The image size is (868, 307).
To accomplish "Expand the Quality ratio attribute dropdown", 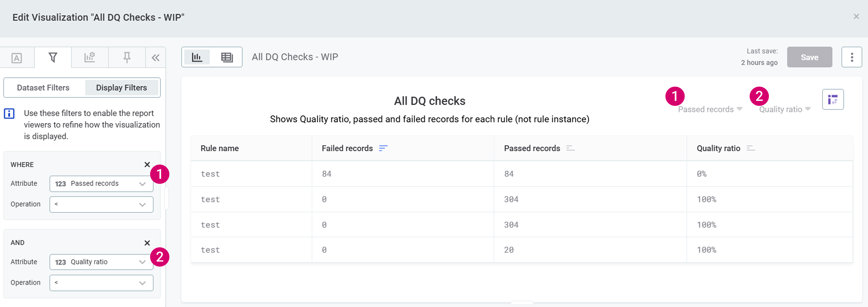I will click(101, 262).
